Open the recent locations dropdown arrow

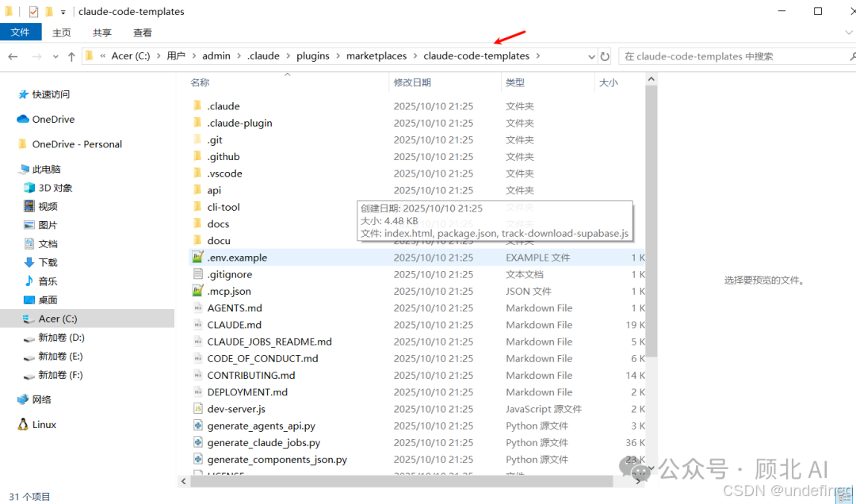coord(55,56)
